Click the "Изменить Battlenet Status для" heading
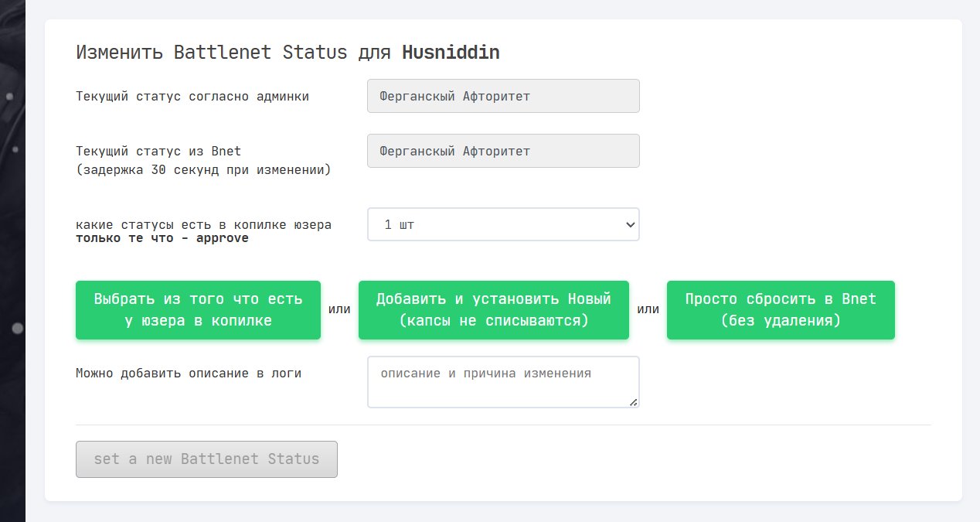The width and height of the screenshot is (980, 522). [236, 53]
